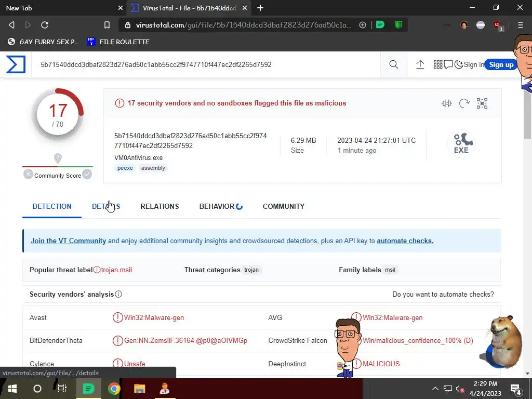Screen dimensions: 532x399
Task: Open File Explorer from the taskbar
Action: (x=139, y=389)
